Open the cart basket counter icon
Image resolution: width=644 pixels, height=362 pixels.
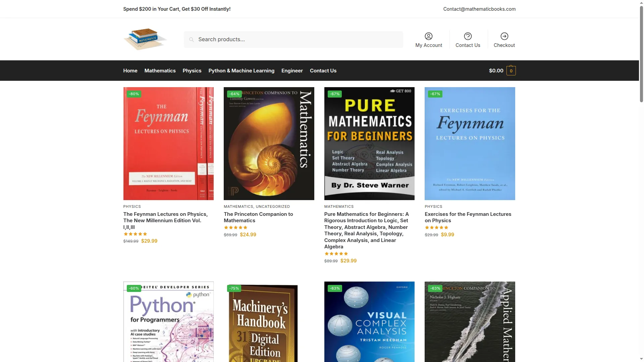coord(511,71)
